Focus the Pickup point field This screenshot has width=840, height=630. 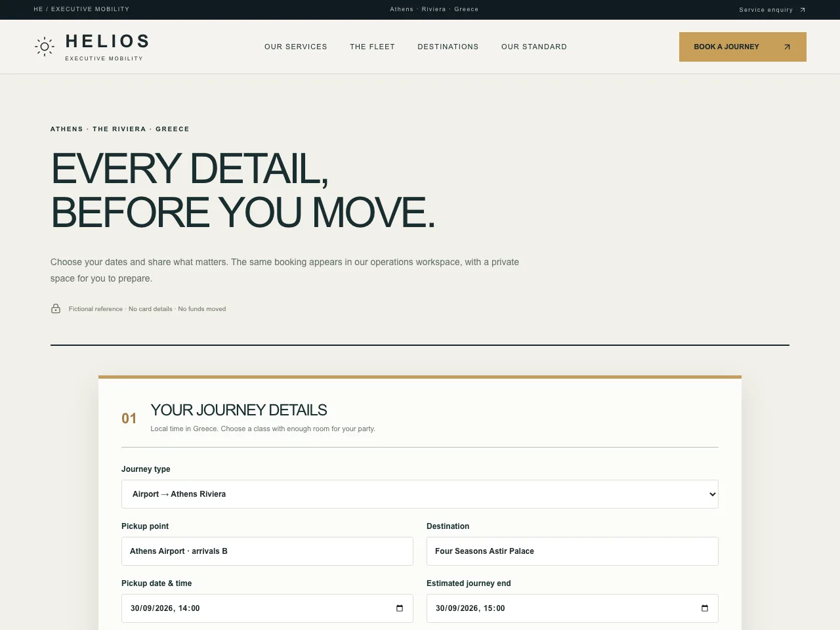click(x=267, y=551)
